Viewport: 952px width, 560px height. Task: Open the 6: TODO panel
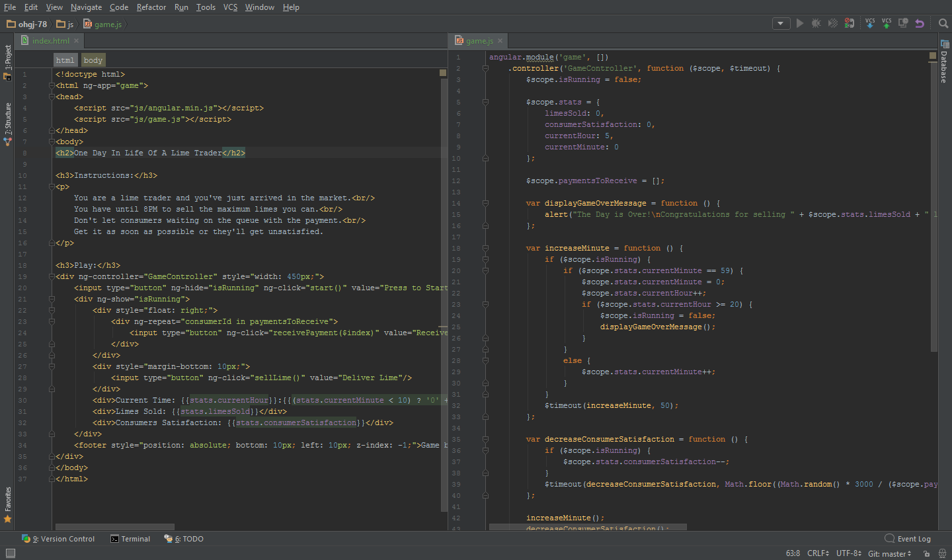tap(184, 539)
